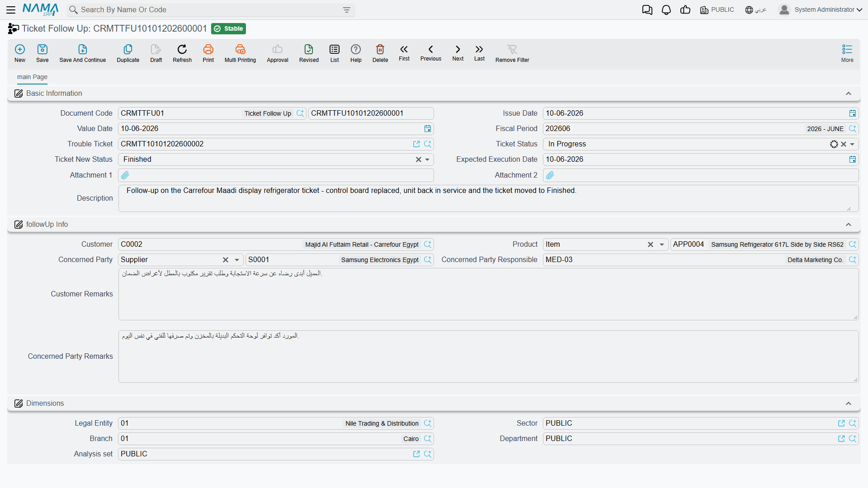868x488 pixels.
Task: Open Sector record link icon
Action: [x=841, y=423]
